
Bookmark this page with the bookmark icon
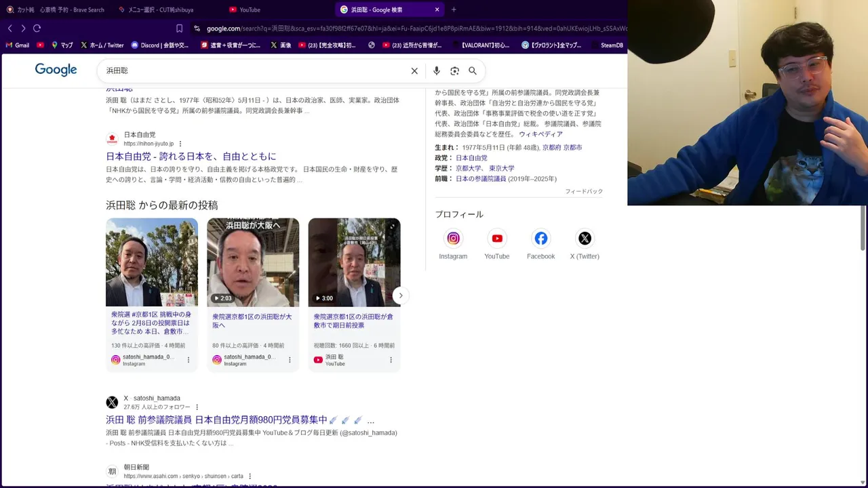pos(179,28)
